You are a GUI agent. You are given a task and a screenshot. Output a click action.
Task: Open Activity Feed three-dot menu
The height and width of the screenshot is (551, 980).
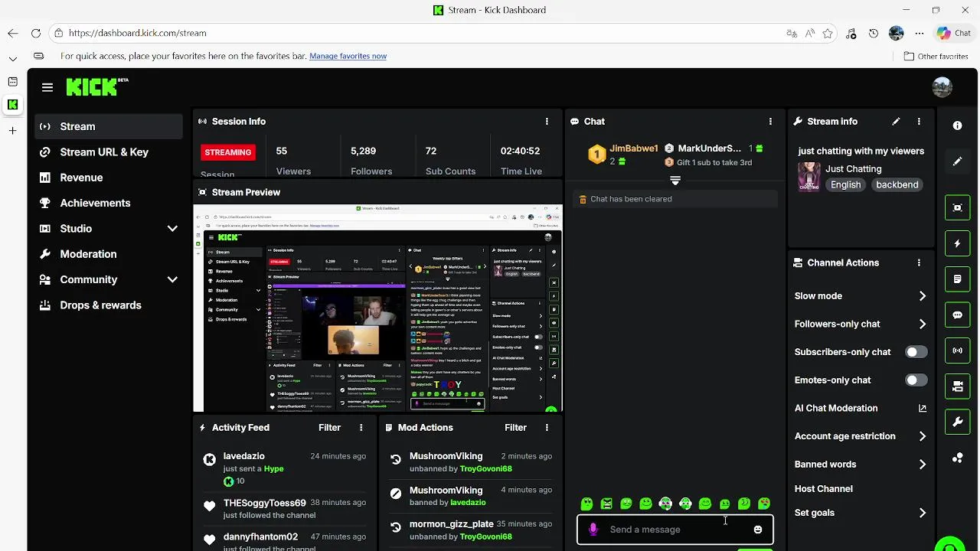[361, 428]
